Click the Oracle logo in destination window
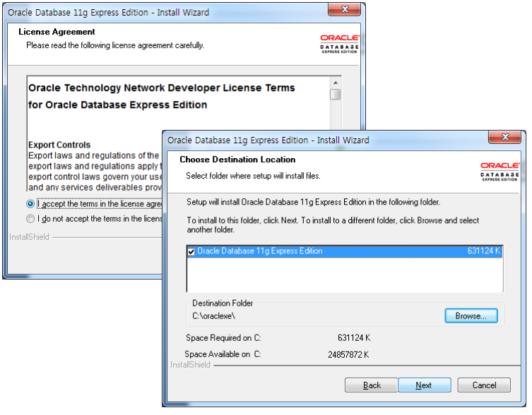 (500, 172)
